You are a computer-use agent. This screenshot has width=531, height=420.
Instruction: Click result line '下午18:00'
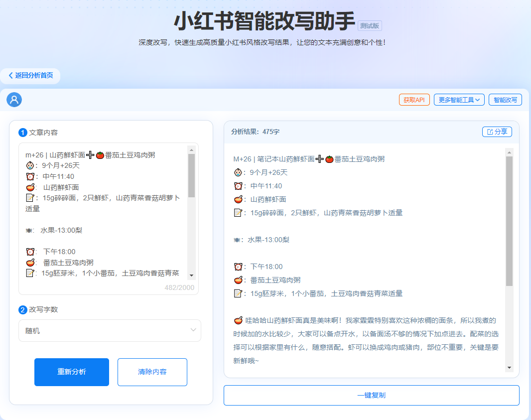266,267
